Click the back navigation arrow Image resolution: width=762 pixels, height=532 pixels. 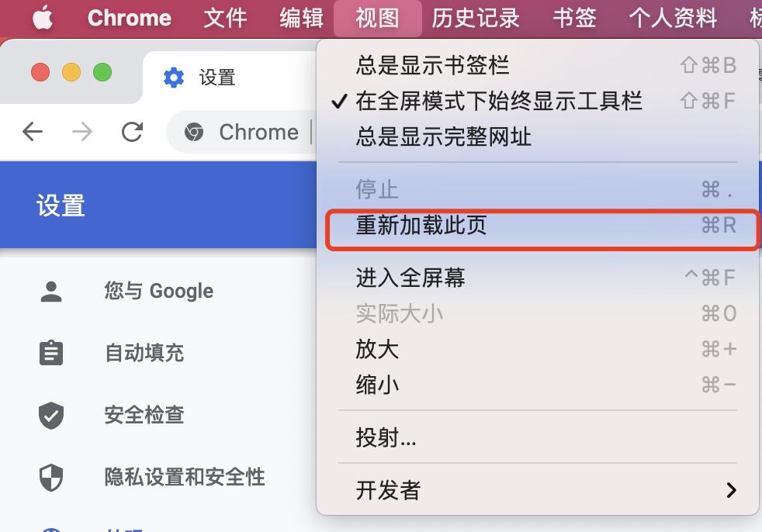[x=33, y=132]
